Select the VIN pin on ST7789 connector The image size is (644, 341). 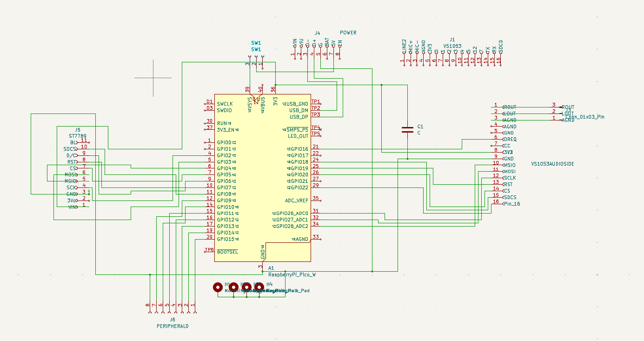click(72, 207)
